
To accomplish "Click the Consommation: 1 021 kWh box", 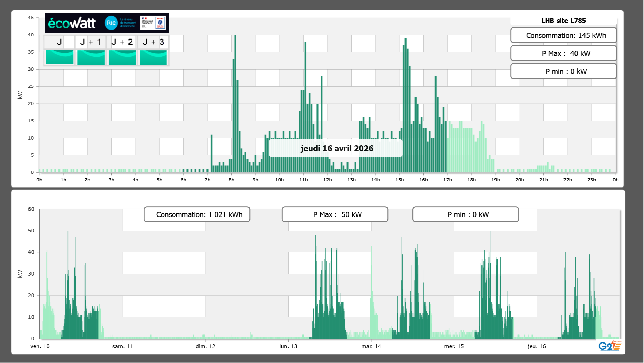I will point(197,214).
